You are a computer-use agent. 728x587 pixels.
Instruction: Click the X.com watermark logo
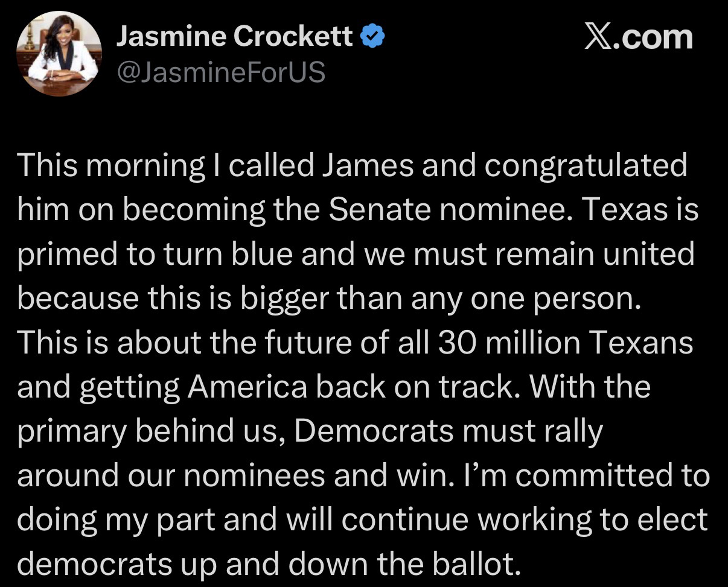[x=639, y=37]
